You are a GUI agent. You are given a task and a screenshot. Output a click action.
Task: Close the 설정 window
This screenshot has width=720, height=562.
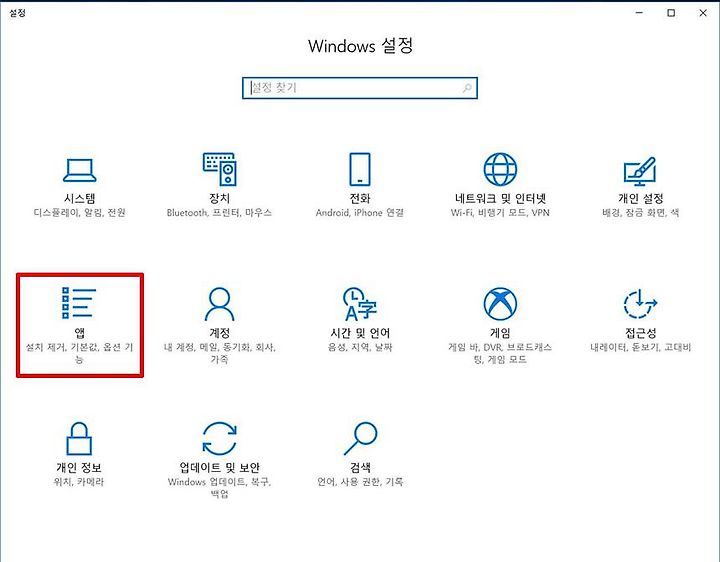pos(703,13)
